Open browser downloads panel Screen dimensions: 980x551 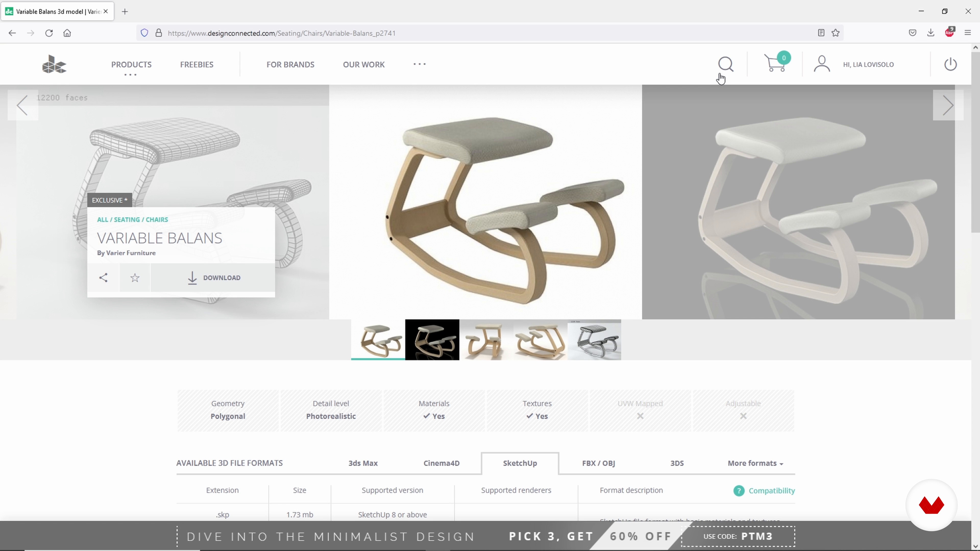(x=930, y=33)
